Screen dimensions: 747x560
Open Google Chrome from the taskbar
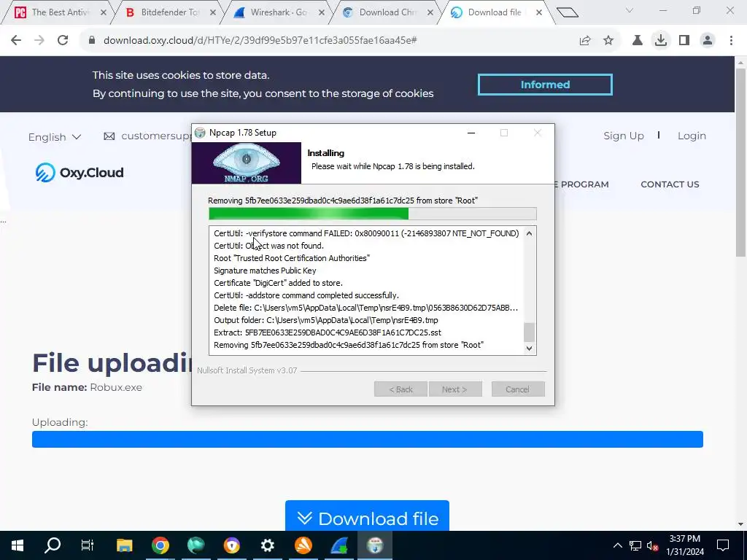(x=160, y=545)
